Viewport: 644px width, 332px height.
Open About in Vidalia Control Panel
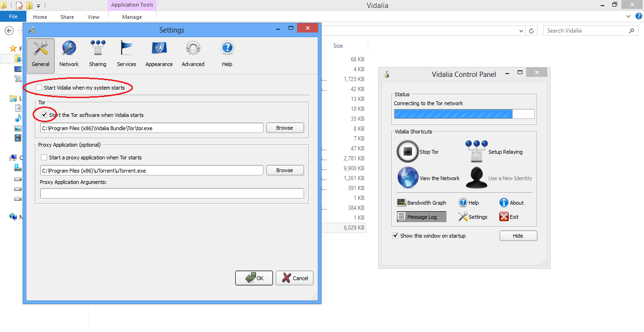pos(512,203)
